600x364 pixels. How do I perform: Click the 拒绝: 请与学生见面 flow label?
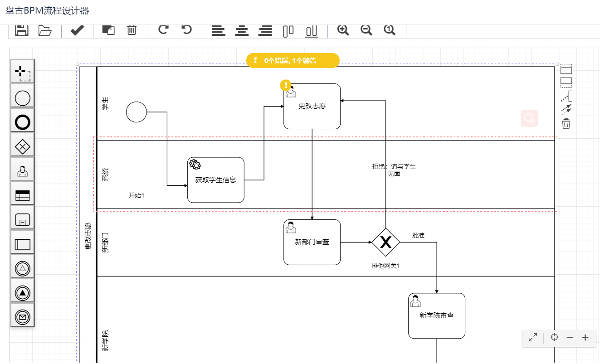(x=394, y=170)
